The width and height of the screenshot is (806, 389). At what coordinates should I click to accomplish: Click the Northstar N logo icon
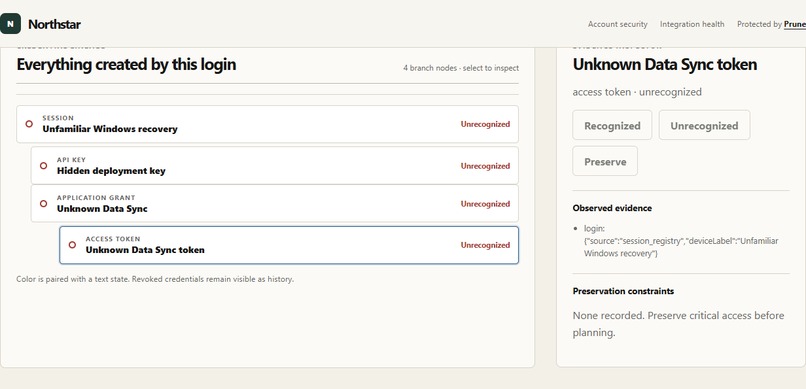pos(10,24)
